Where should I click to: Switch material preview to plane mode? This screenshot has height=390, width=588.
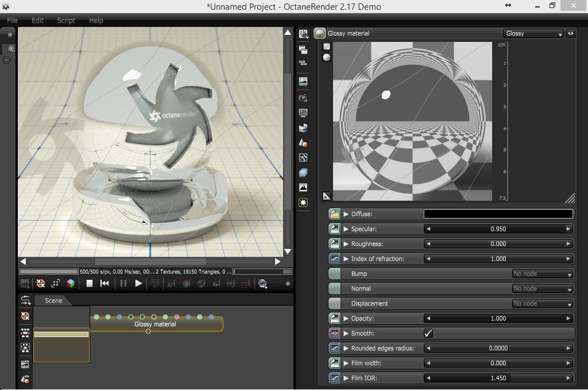(327, 46)
